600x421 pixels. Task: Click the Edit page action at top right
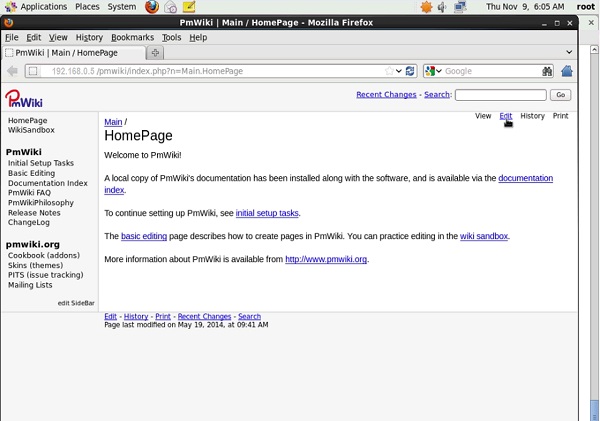click(x=505, y=116)
